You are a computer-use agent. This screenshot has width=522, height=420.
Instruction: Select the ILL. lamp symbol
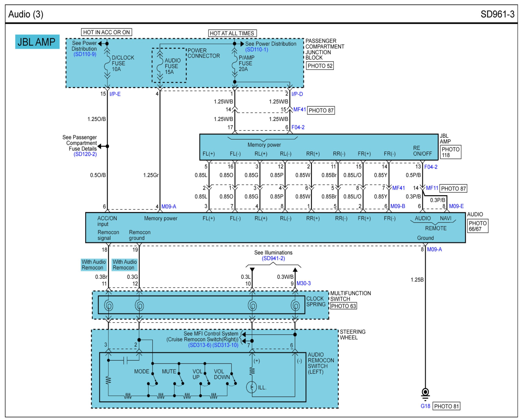click(x=252, y=387)
